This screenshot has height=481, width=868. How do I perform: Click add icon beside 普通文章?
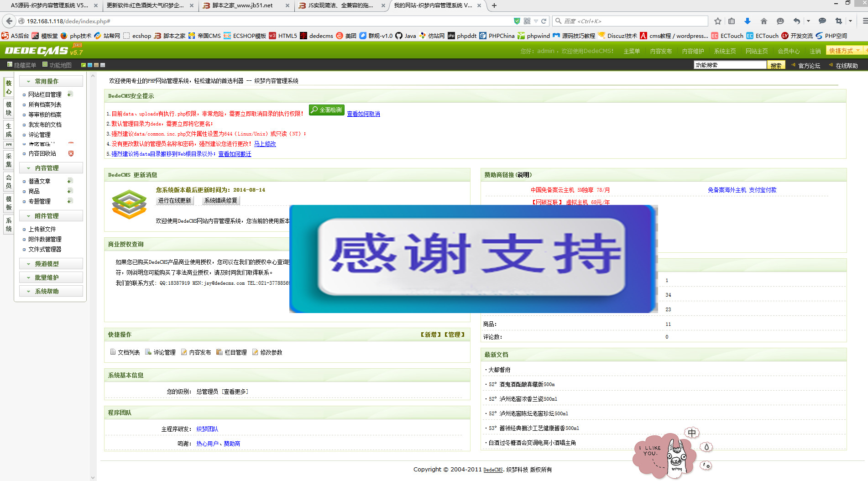click(x=70, y=181)
